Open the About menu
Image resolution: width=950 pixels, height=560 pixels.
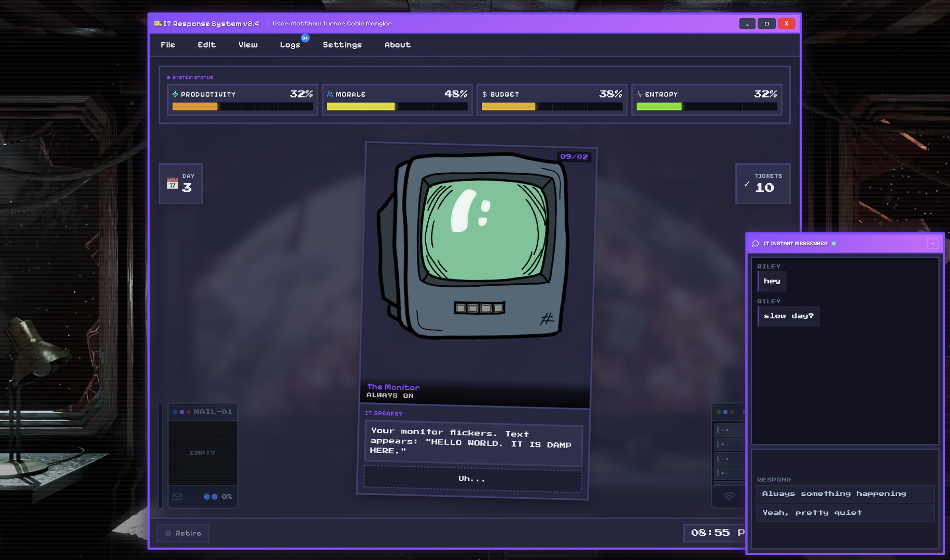click(398, 45)
